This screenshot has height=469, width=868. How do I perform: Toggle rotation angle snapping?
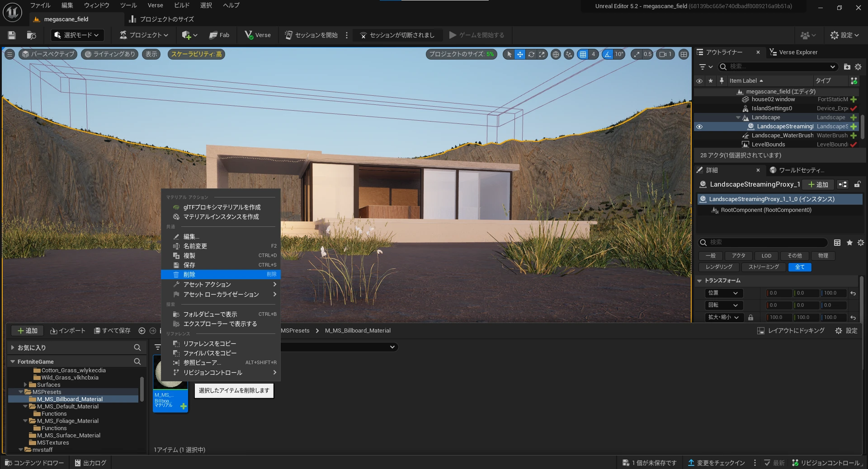(608, 54)
